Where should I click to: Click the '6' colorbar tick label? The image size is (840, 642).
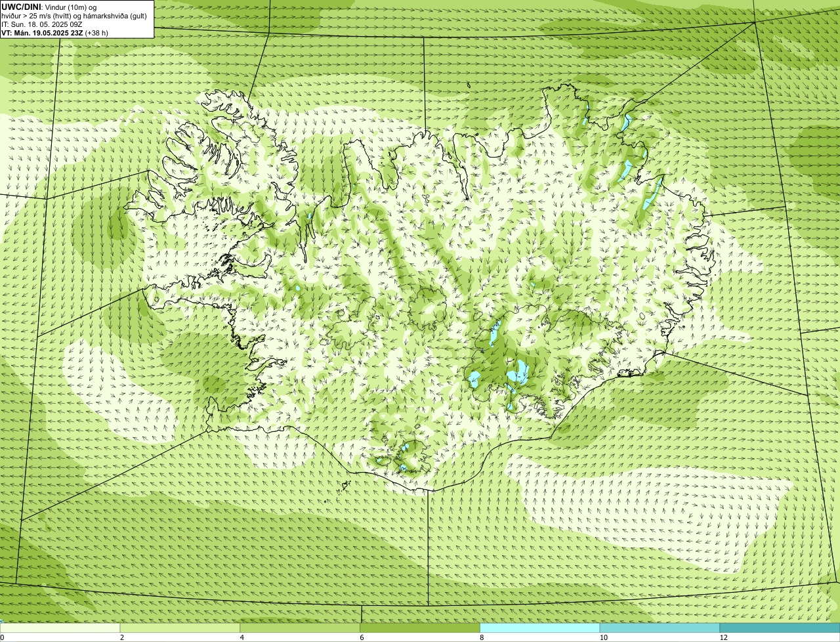(x=362, y=637)
